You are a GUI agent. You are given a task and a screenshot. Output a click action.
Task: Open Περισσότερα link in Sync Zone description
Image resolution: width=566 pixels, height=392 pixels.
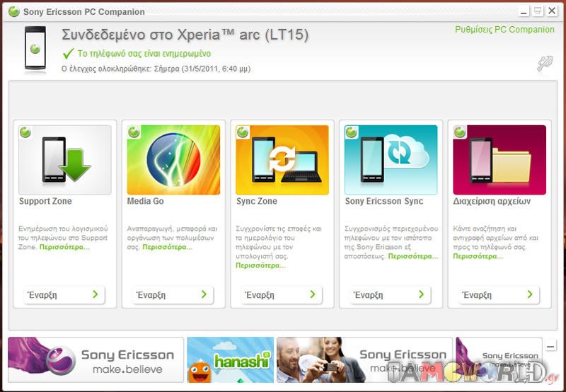[x=260, y=265]
